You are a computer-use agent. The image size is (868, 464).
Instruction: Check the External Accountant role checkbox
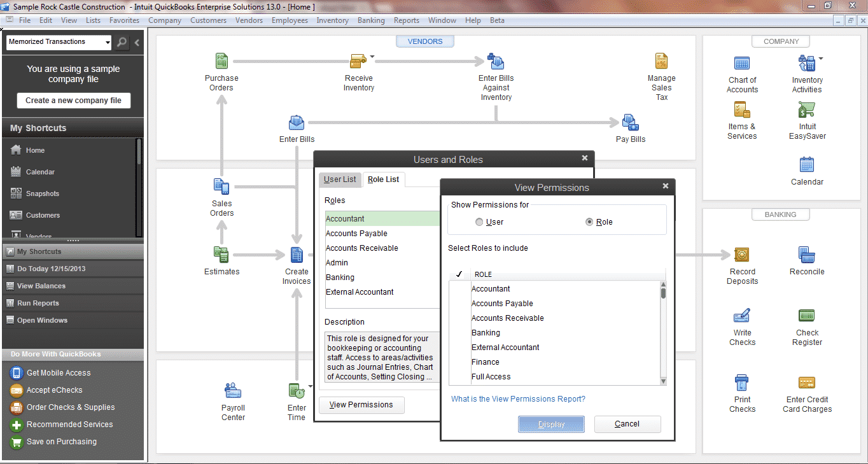pyautogui.click(x=459, y=348)
